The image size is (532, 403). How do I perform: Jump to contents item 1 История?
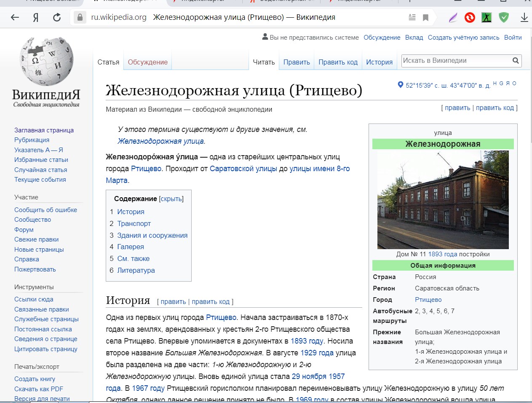[x=131, y=212]
